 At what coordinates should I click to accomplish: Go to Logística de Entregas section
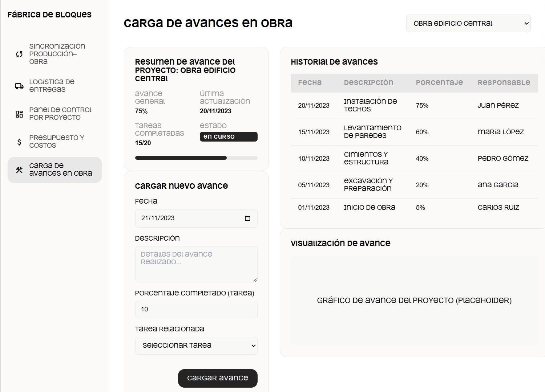click(x=54, y=86)
